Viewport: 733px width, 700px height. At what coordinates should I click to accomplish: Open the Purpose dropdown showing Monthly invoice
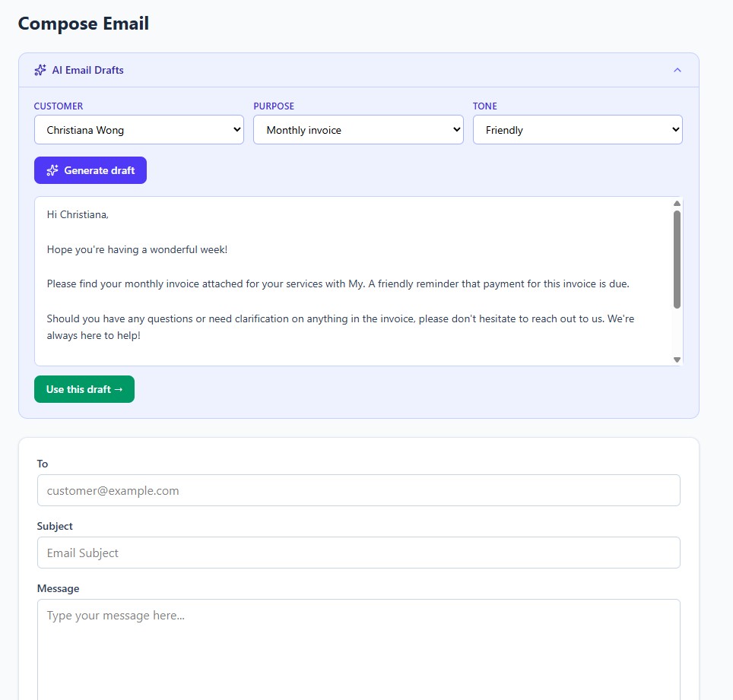point(358,129)
